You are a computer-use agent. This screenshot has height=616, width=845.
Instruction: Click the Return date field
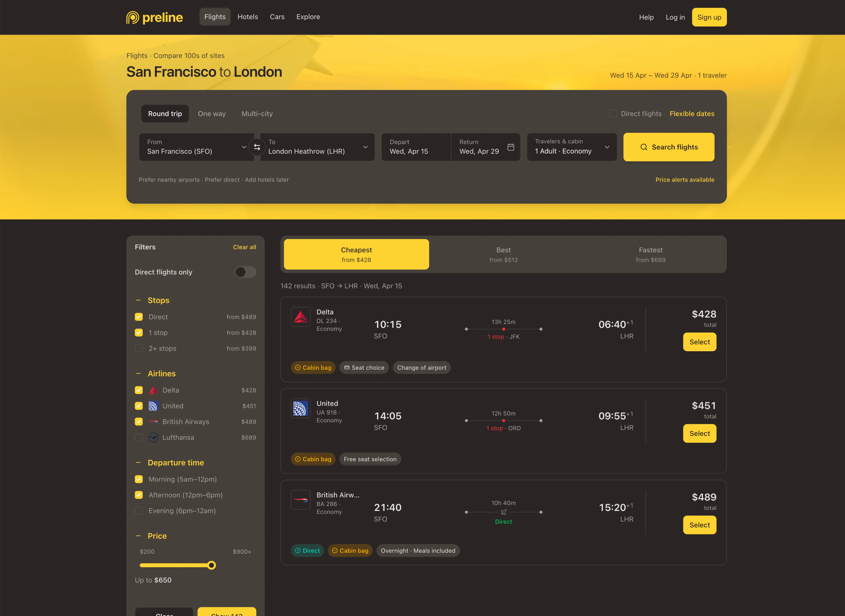coord(485,147)
